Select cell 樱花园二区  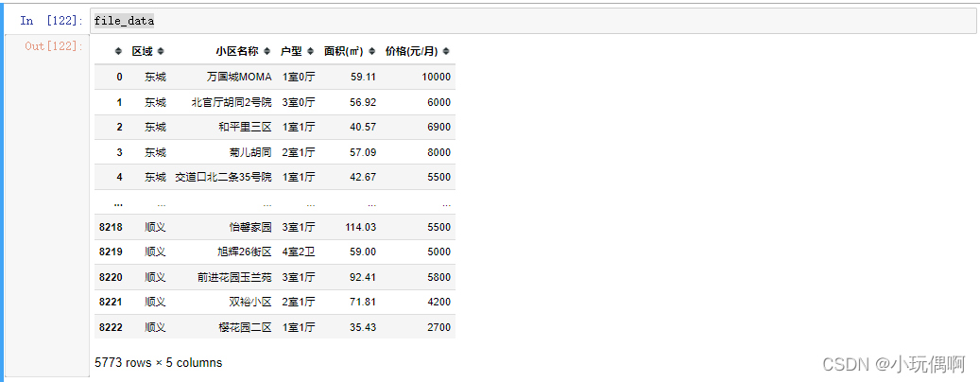[x=245, y=327]
